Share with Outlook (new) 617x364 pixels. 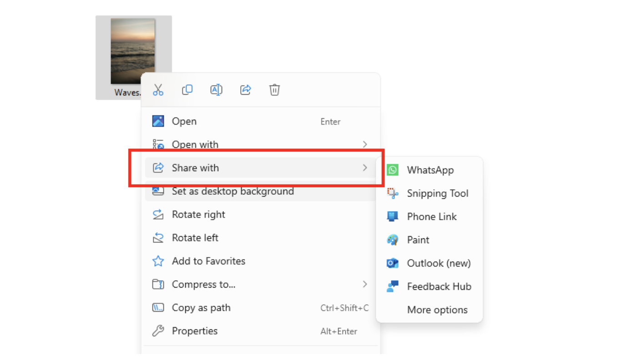click(x=429, y=263)
